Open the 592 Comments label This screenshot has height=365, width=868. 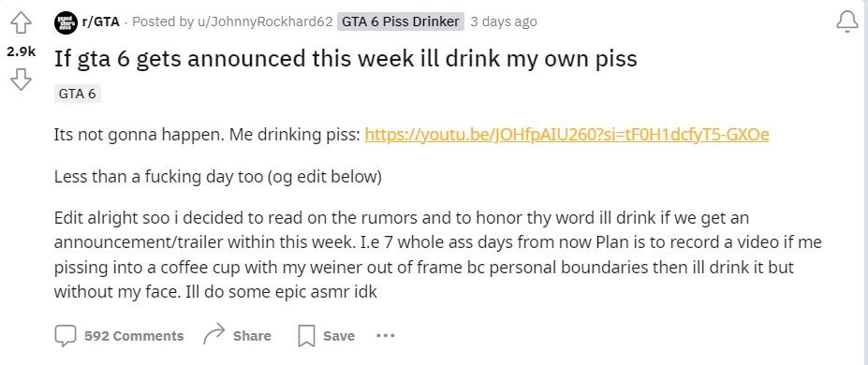(134, 336)
